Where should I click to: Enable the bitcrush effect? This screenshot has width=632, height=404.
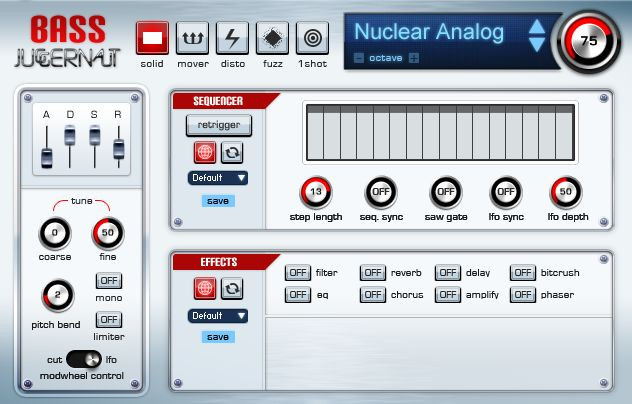(523, 273)
